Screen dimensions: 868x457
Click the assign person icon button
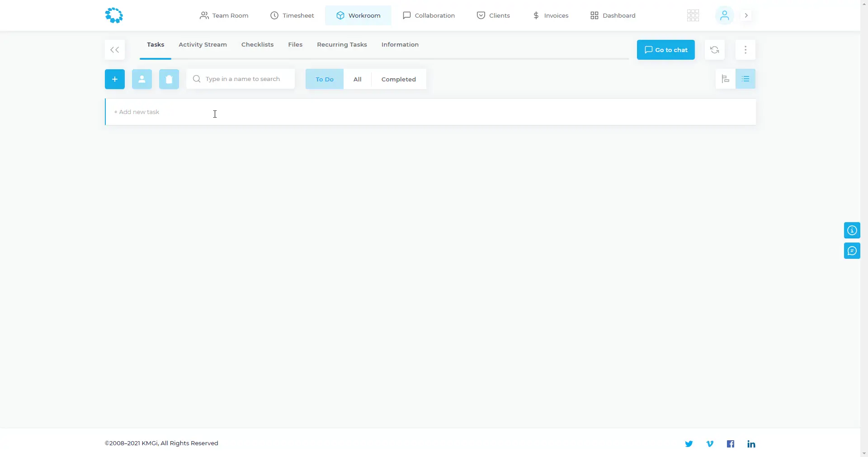[x=142, y=79]
